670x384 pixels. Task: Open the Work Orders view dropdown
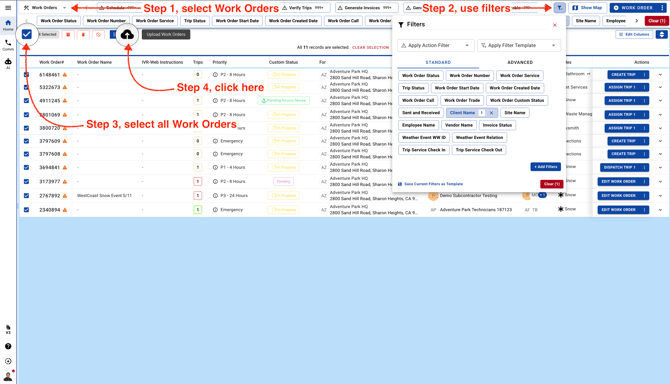(x=45, y=8)
